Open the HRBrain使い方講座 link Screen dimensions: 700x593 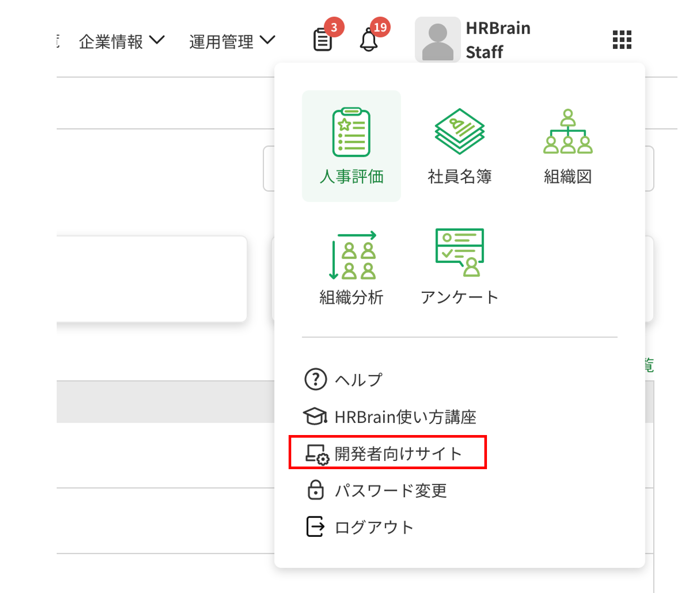[407, 416]
